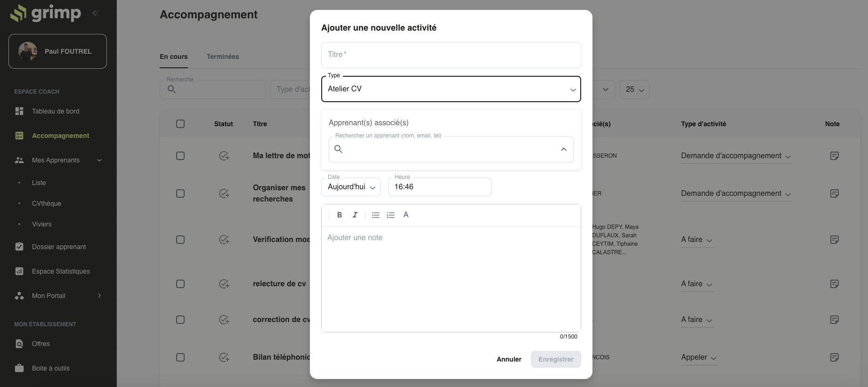This screenshot has width=868, height=387.
Task: Insert bulleted list in note editor
Action: coord(375,215)
